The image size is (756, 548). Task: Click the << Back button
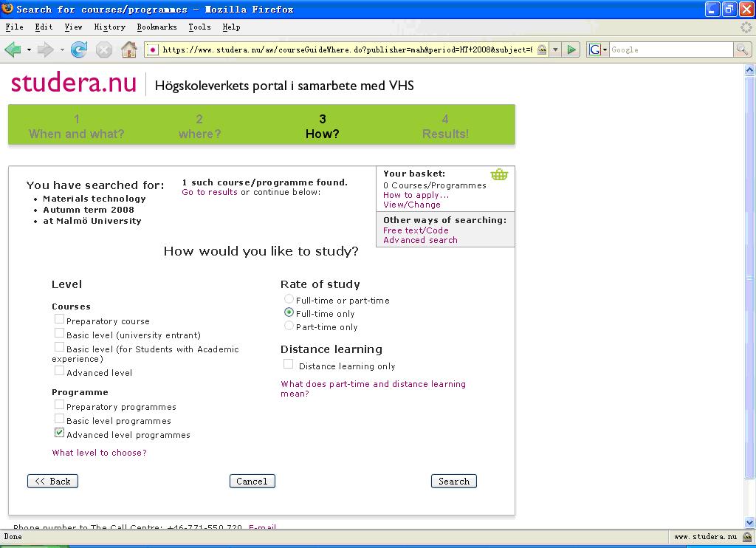tap(52, 482)
